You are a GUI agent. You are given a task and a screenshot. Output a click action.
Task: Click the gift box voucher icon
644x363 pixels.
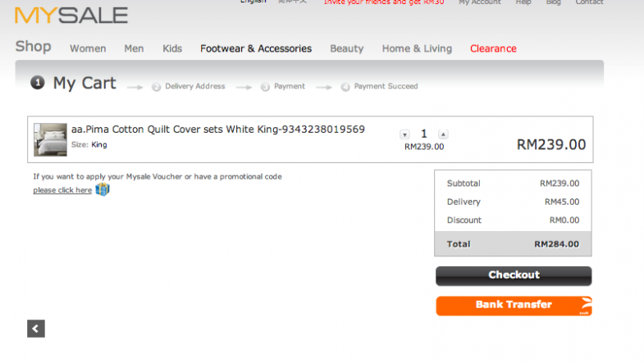point(103,189)
